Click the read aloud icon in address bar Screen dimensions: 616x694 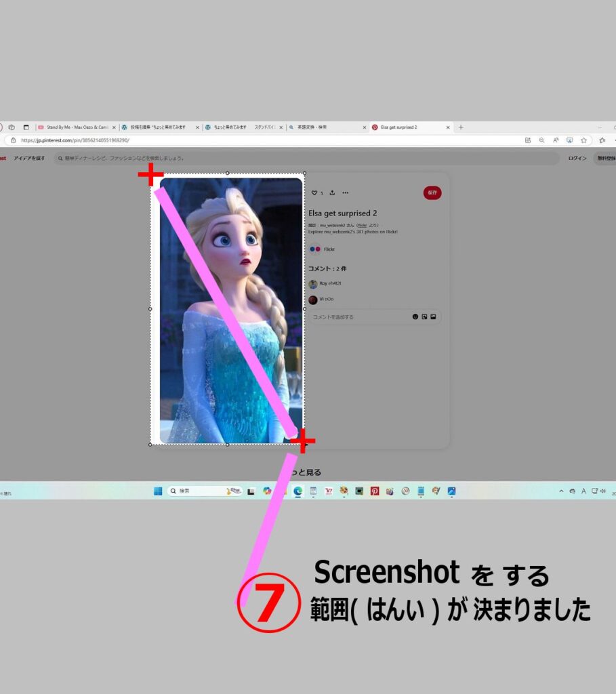tap(556, 140)
